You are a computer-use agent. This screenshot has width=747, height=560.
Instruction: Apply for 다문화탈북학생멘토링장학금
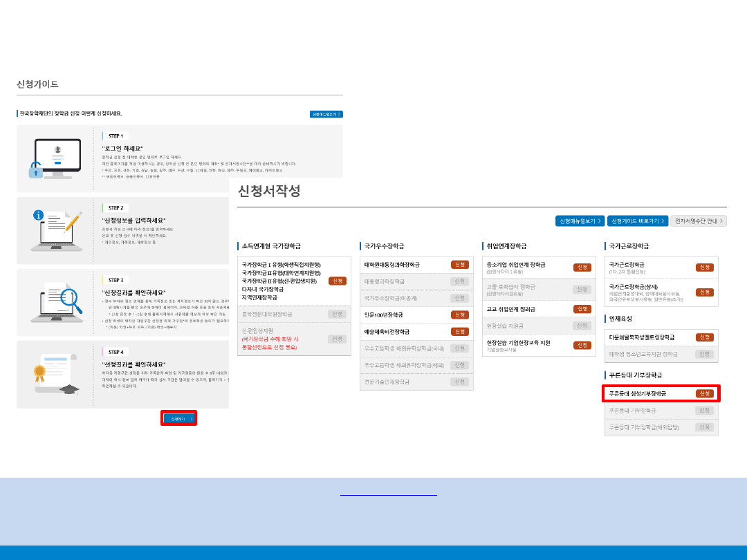tap(704, 337)
